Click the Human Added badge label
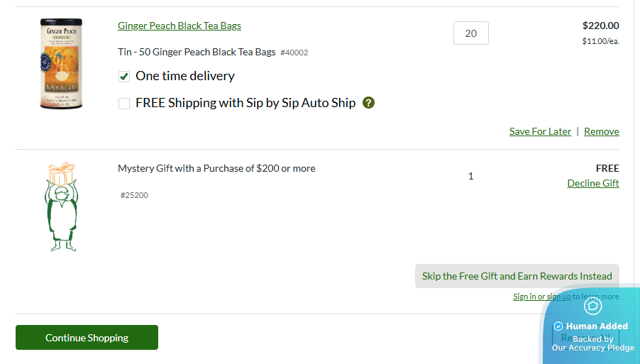Viewport: 640px width, 364px height. (597, 326)
